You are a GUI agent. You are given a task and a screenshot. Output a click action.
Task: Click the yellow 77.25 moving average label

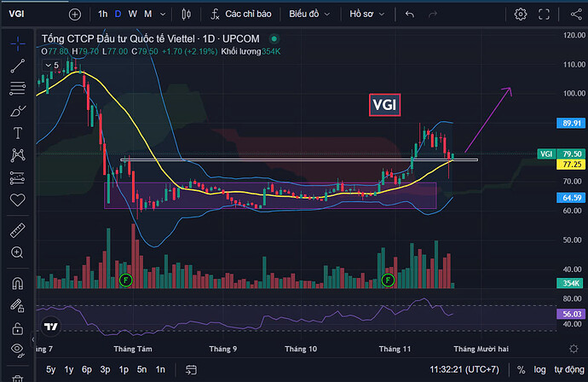click(571, 165)
